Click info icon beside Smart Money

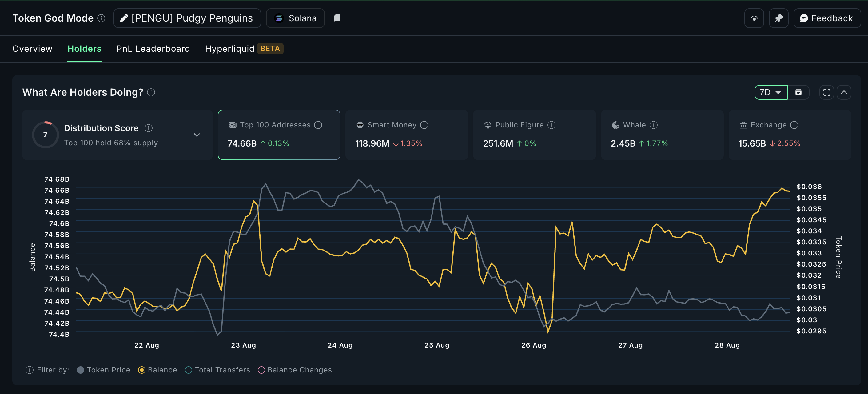point(424,125)
